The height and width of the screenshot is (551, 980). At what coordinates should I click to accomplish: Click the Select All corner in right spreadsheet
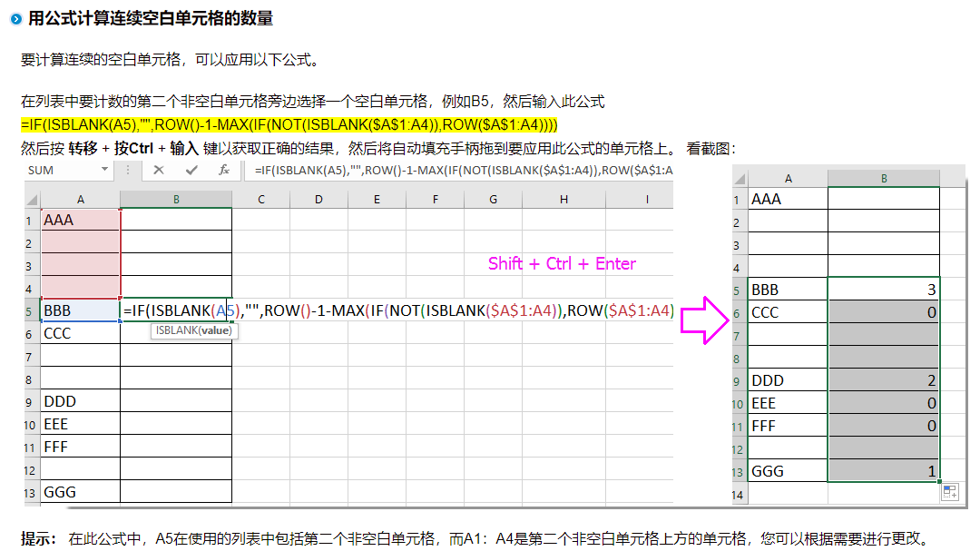pyautogui.click(x=740, y=179)
